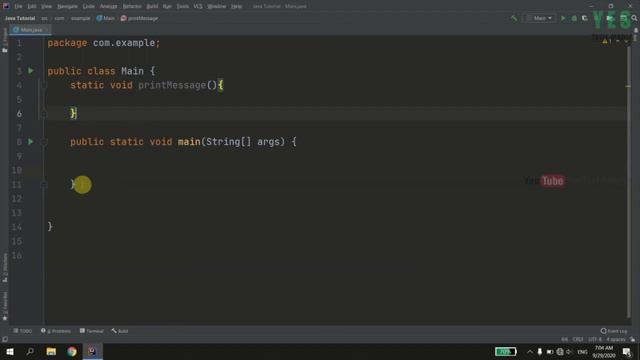Open the Structure tool window stripe
This screenshot has height=360, width=640.
[4, 267]
